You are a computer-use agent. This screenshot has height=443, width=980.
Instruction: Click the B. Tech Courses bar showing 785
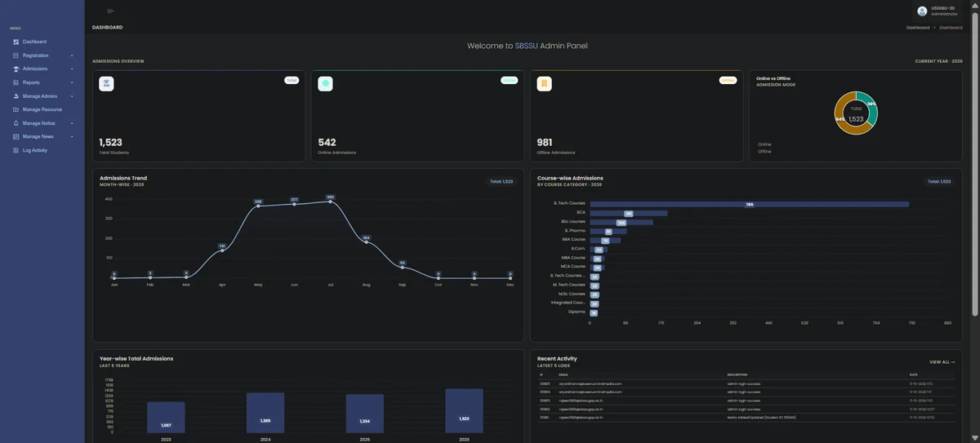(750, 204)
